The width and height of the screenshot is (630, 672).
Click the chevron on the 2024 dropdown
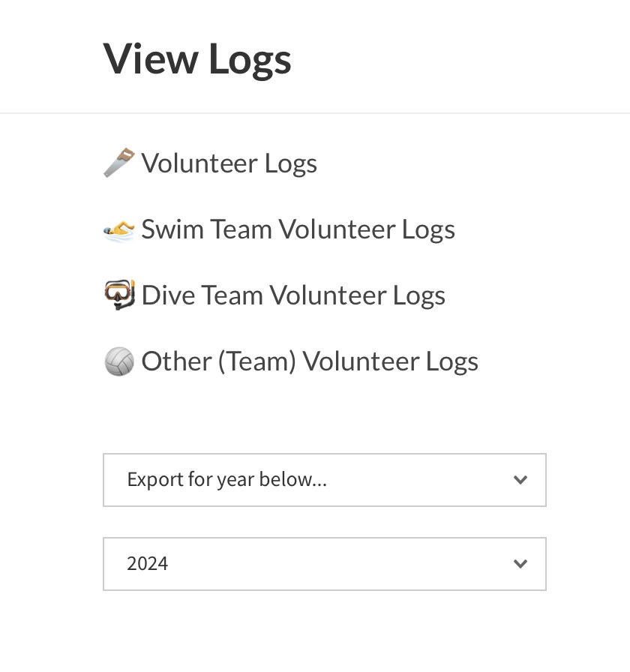520,564
